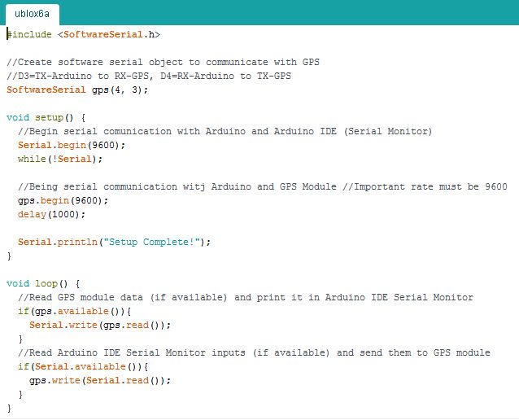Click the 'void setup() {' line

46,117
